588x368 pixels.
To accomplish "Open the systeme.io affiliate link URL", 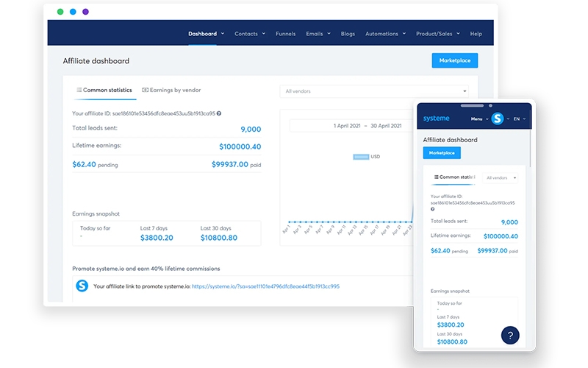I will coord(265,286).
